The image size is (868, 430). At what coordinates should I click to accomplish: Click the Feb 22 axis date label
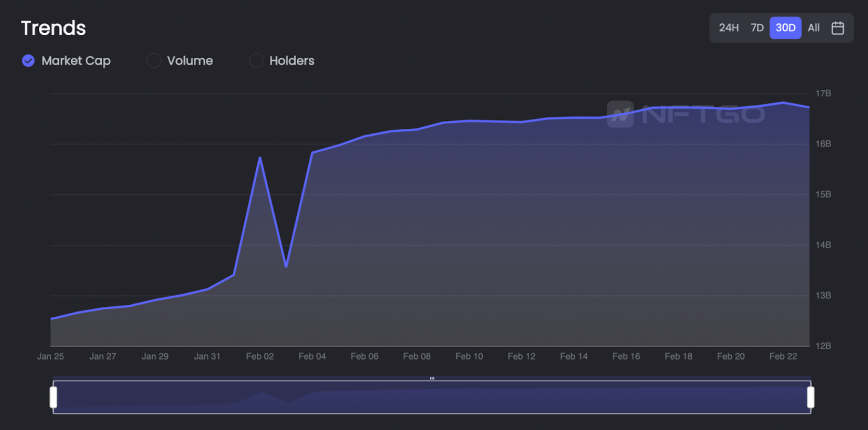coord(783,356)
